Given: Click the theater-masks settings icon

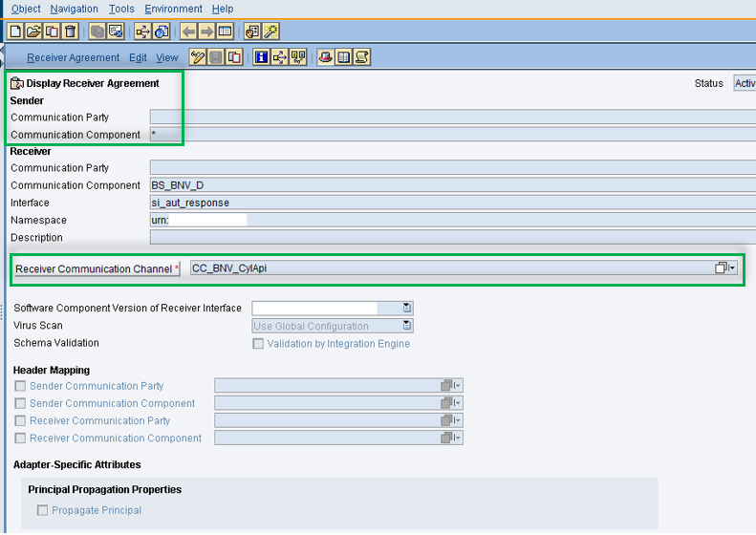Looking at the screenshot, I should click(x=252, y=32).
